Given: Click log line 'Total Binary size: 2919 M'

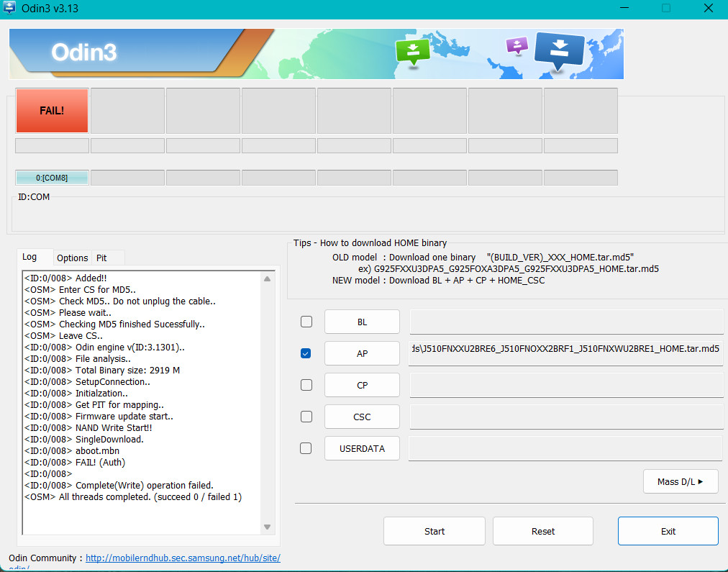Looking at the screenshot, I should (102, 370).
